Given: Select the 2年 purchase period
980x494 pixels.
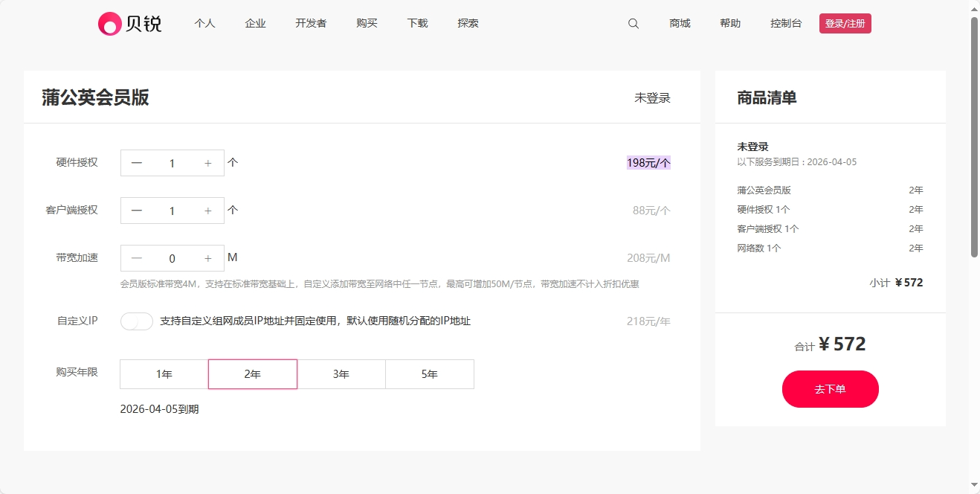Looking at the screenshot, I should pos(253,374).
